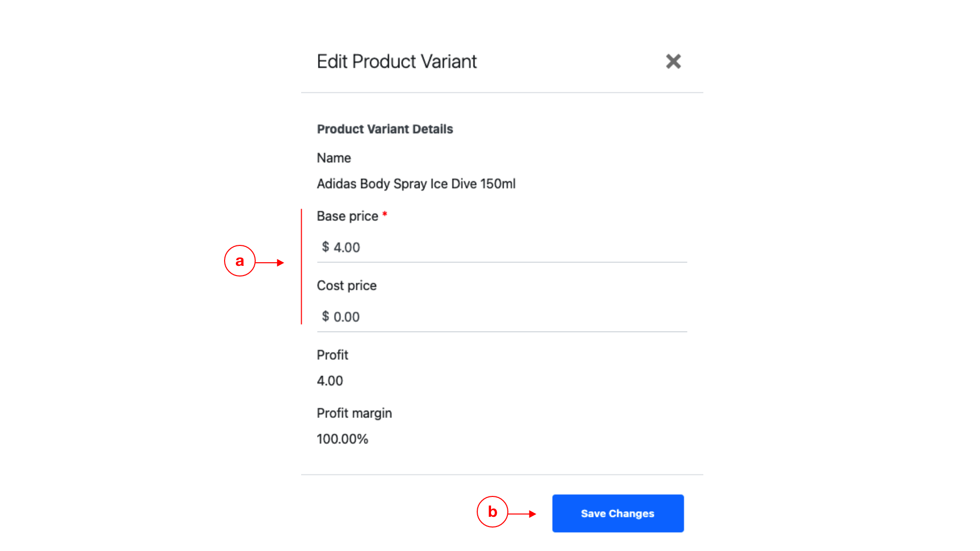Click the Profit margin label
The image size is (980, 551).
tap(354, 413)
